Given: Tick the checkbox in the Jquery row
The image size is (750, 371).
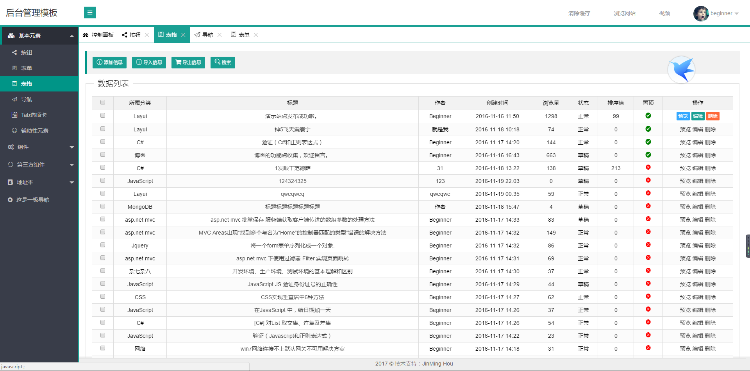Looking at the screenshot, I should pyautogui.click(x=102, y=245).
